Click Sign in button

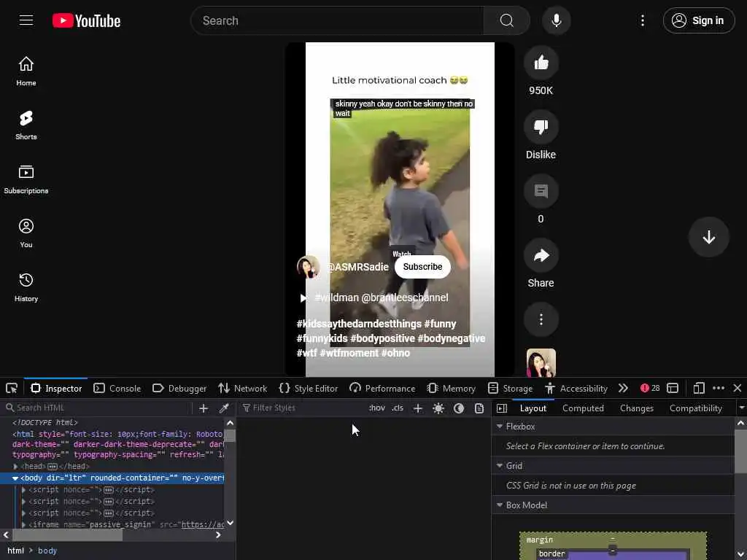[698, 20]
